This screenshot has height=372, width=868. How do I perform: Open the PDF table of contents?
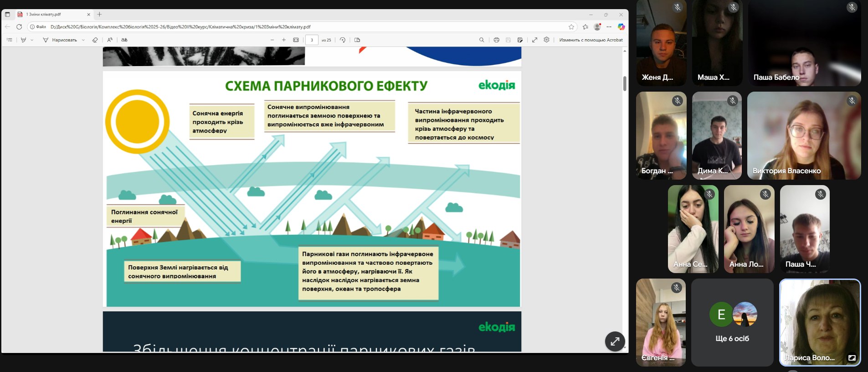[x=9, y=40]
